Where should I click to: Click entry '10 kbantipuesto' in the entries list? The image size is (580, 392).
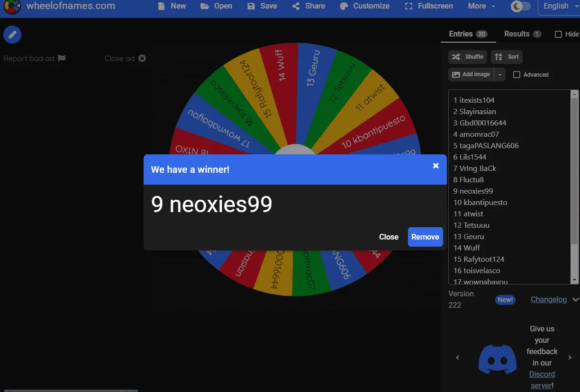(x=480, y=203)
